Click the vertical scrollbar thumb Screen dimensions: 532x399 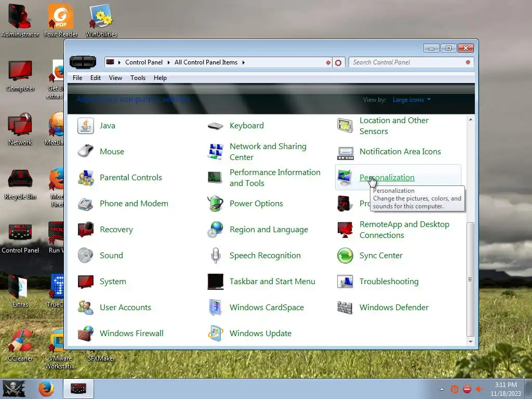[471, 279]
